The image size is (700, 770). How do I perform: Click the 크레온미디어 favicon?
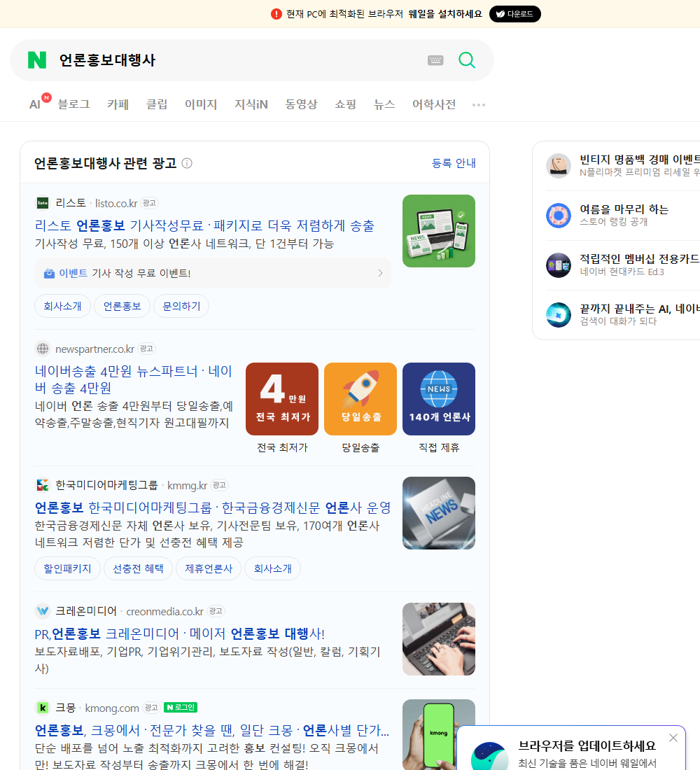pyautogui.click(x=43, y=611)
